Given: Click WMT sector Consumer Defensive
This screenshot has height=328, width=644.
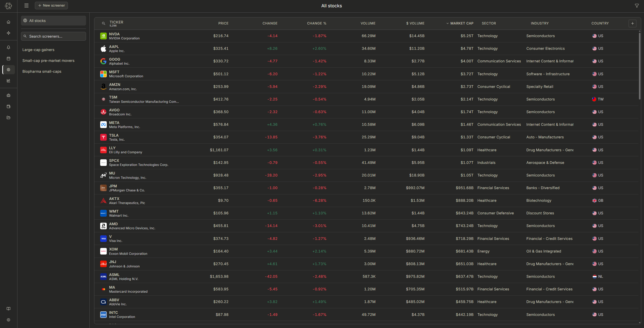Looking at the screenshot, I should click(496, 213).
